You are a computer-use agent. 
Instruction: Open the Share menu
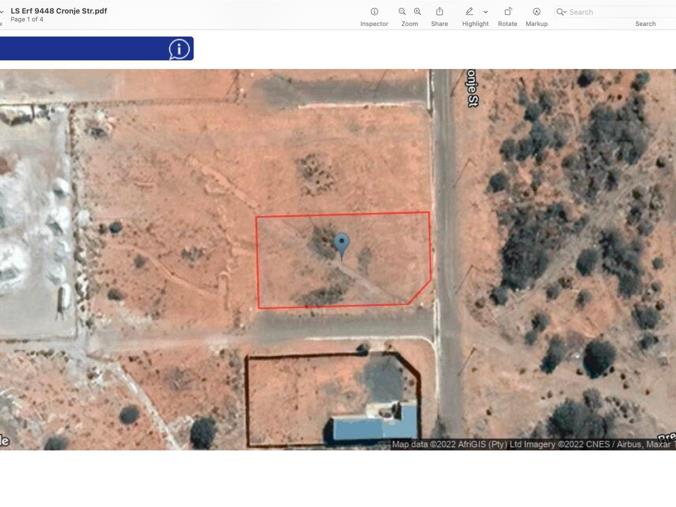click(439, 11)
